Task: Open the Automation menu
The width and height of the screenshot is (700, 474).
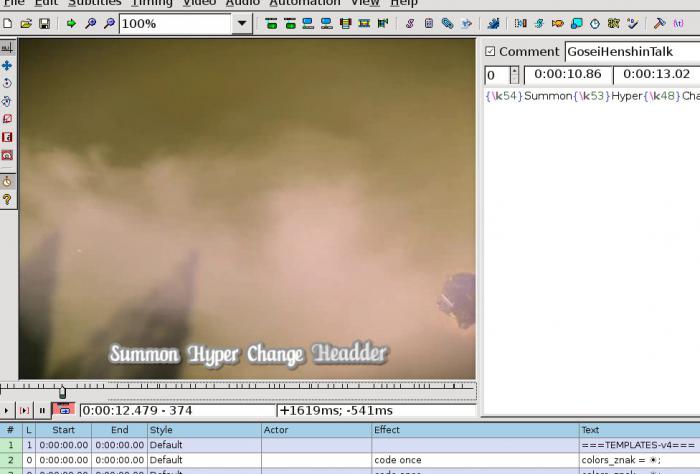Action: 305,3
